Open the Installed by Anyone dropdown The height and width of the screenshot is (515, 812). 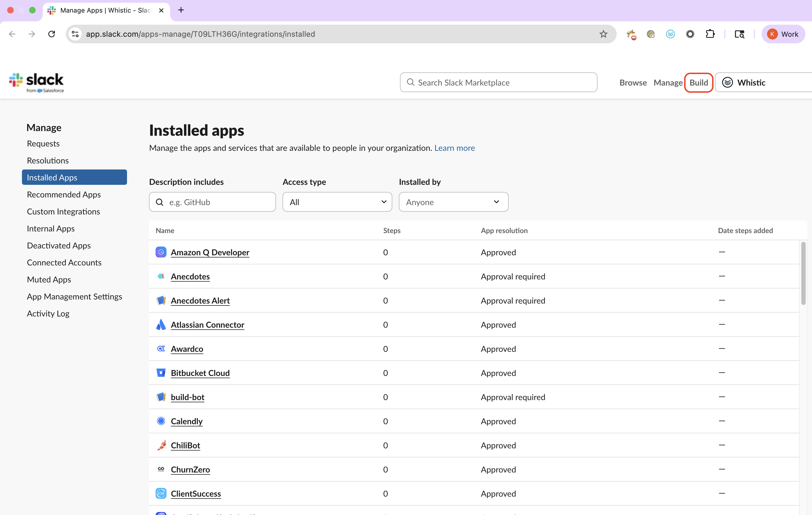click(x=453, y=202)
